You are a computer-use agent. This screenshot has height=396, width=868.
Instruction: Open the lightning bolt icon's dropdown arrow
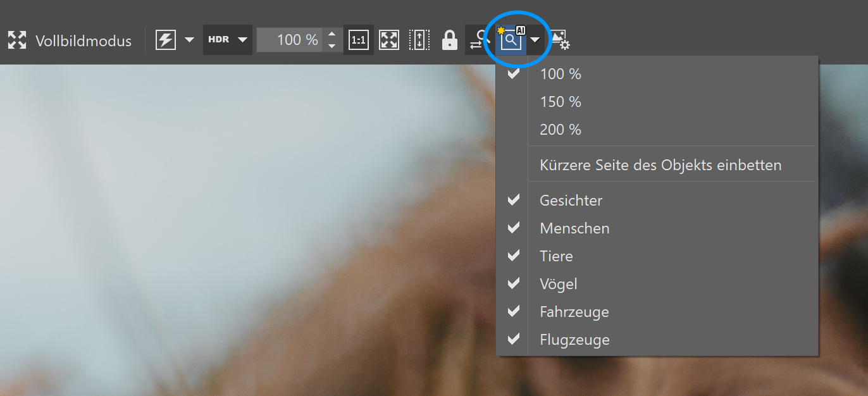(x=189, y=40)
